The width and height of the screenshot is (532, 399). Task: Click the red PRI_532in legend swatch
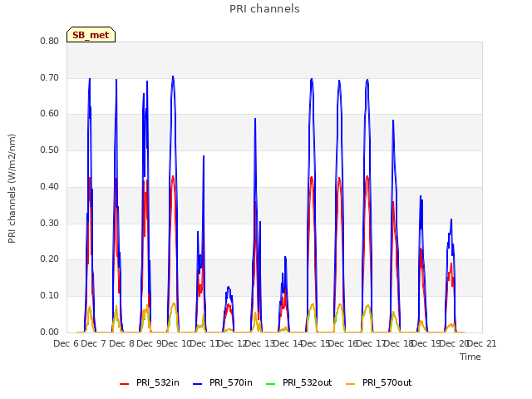[x=125, y=384]
